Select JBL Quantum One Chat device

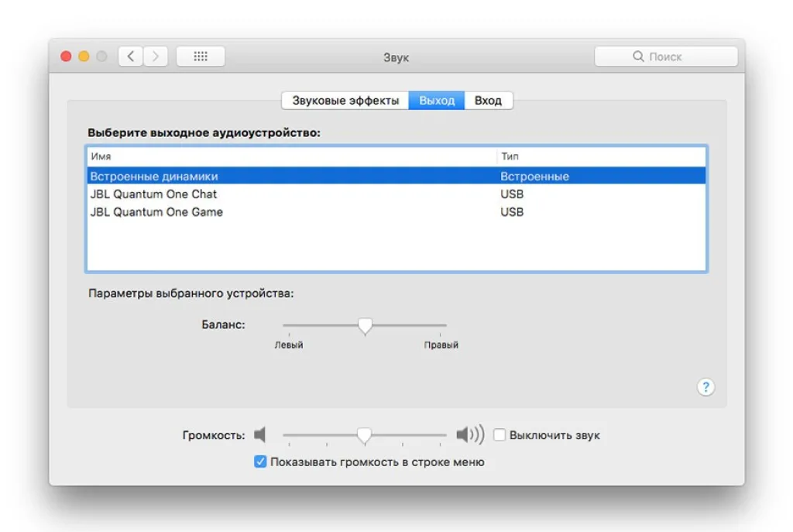tap(396, 194)
